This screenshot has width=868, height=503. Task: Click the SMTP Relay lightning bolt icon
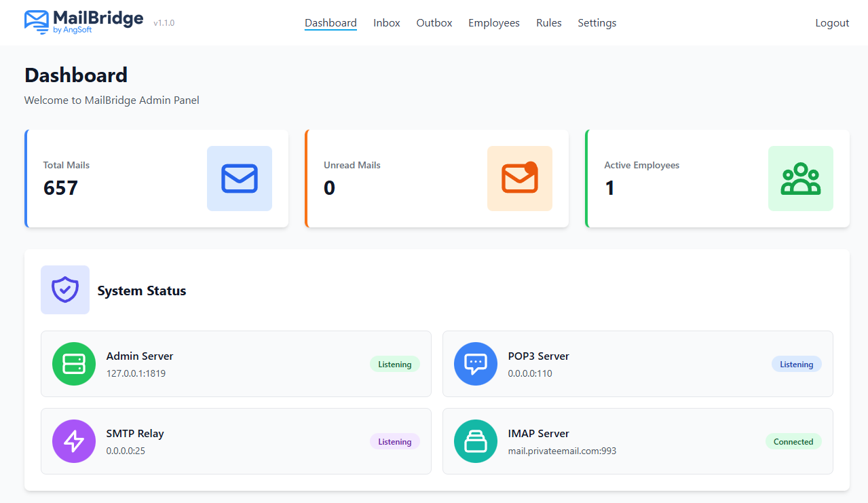tap(73, 441)
